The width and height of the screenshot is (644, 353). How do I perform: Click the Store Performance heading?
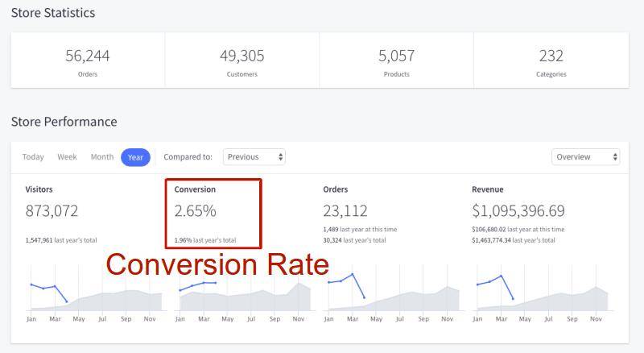click(64, 122)
